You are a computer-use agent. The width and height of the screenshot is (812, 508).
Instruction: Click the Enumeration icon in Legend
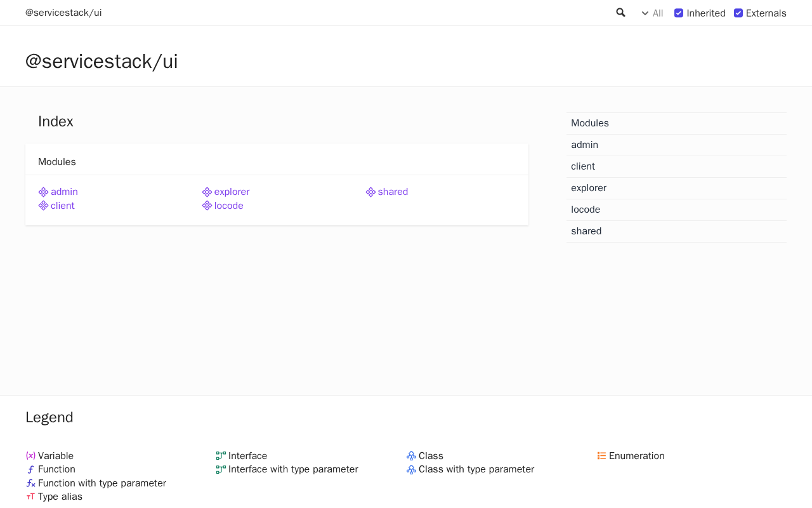(x=601, y=456)
